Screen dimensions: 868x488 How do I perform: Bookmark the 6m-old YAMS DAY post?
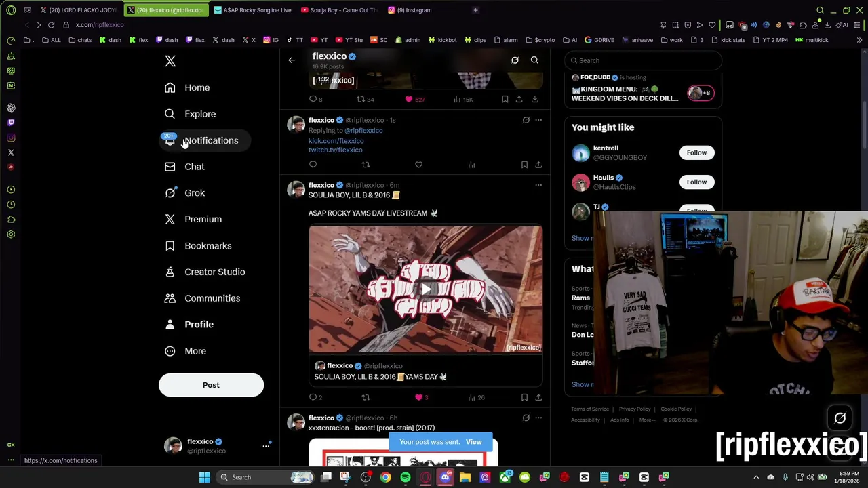tap(524, 397)
